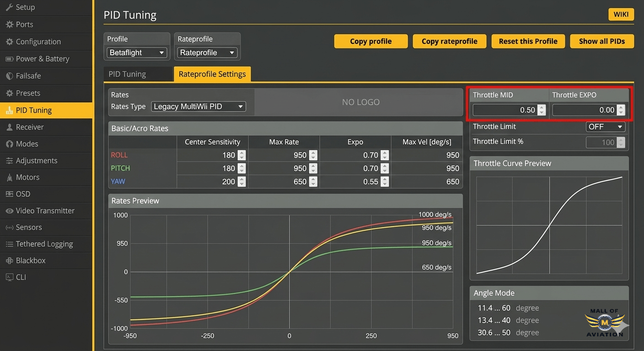Viewport: 644px width, 351px height.
Task: Open Motors via its sidebar icon
Action: pos(9,177)
